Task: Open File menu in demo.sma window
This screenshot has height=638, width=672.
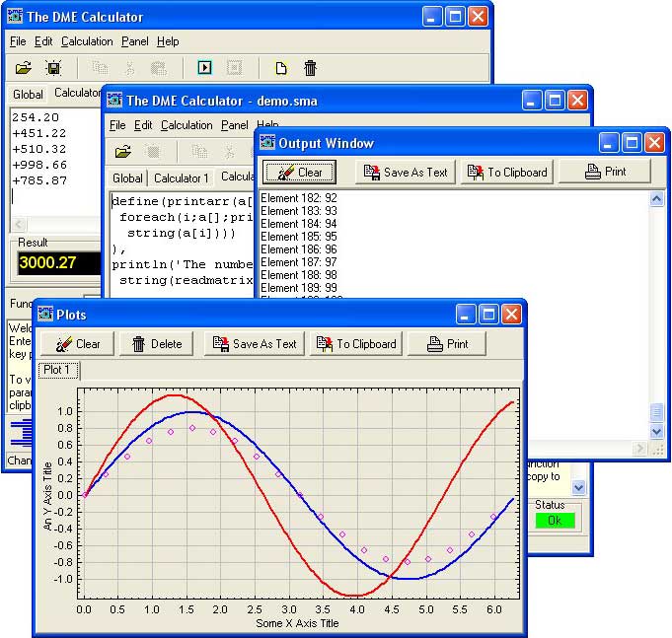Action: click(117, 125)
